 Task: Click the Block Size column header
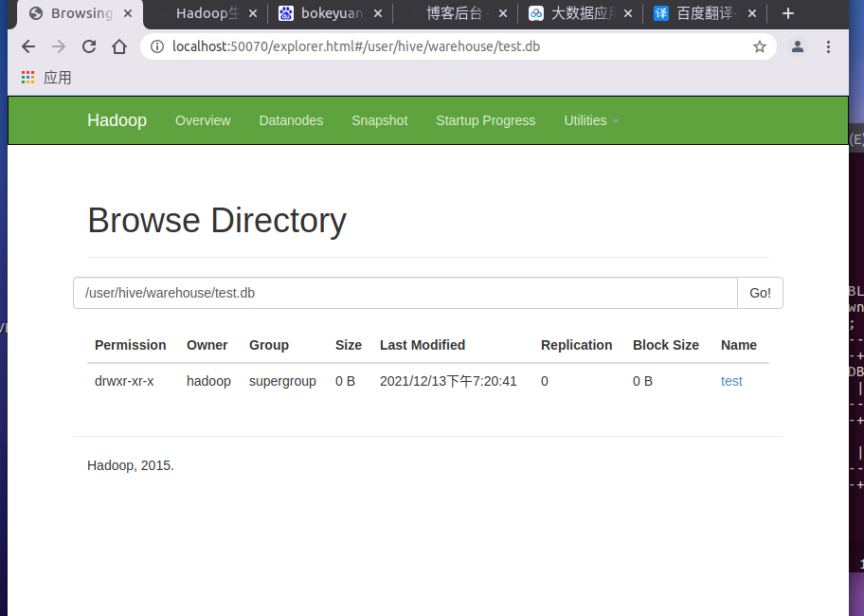(x=666, y=345)
